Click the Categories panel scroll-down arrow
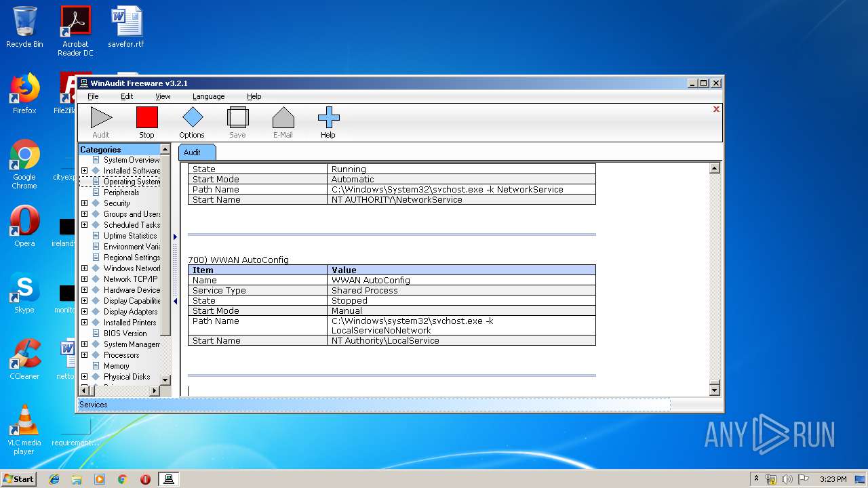 [165, 380]
